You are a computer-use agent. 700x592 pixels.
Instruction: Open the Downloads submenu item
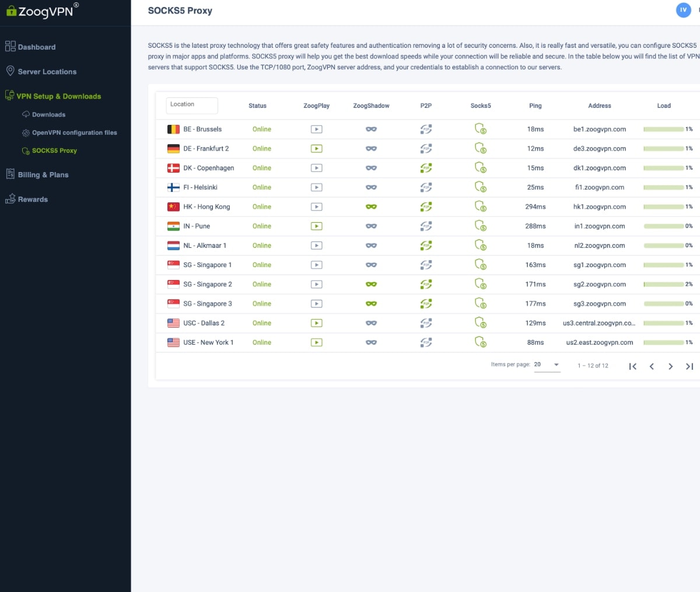coord(44,115)
